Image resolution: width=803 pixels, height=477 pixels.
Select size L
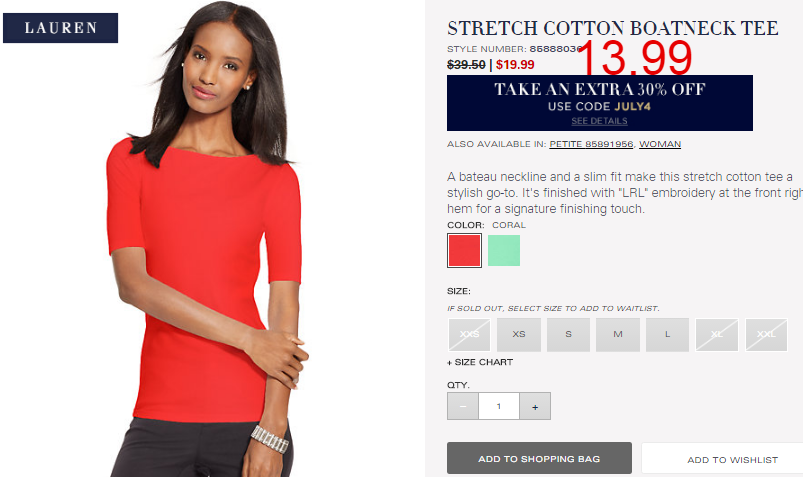[x=667, y=335]
